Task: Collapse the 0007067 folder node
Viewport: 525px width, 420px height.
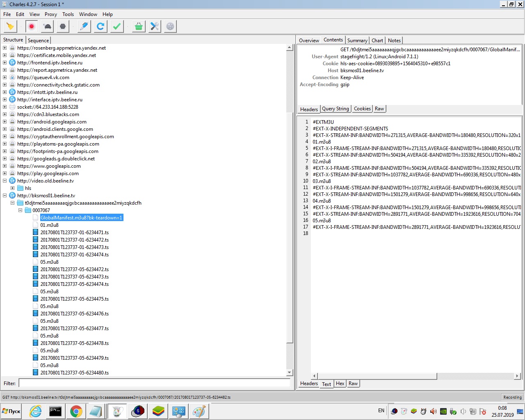Action: pyautogui.click(x=20, y=210)
